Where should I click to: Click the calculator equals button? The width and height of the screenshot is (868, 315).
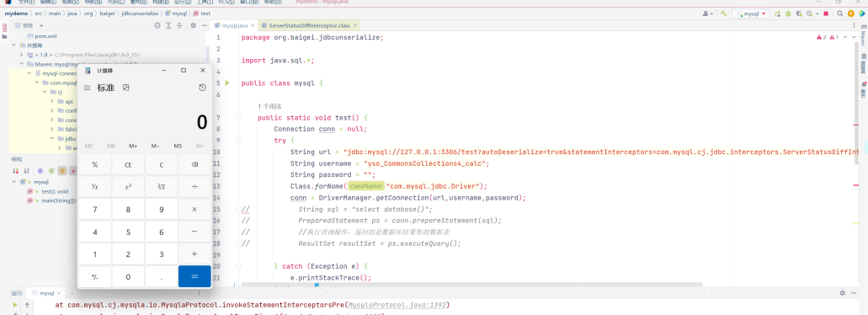tap(194, 277)
